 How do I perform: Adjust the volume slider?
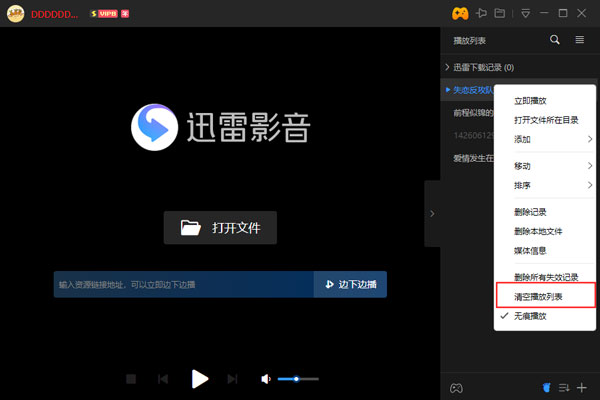click(298, 379)
